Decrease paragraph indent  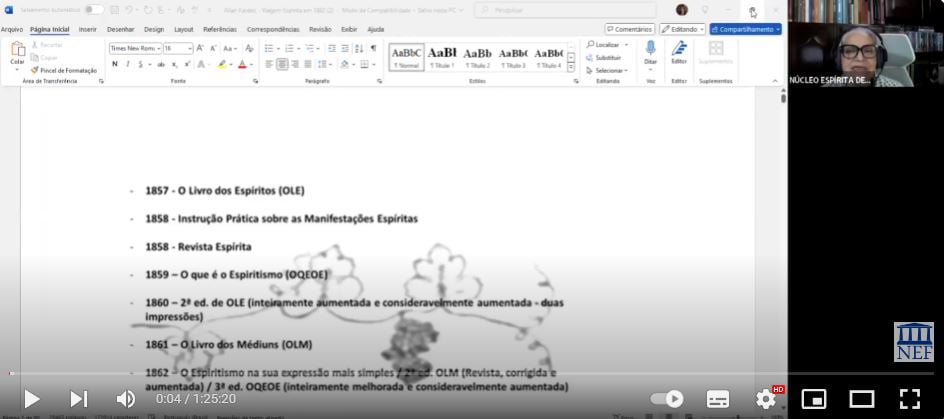pos(332,48)
